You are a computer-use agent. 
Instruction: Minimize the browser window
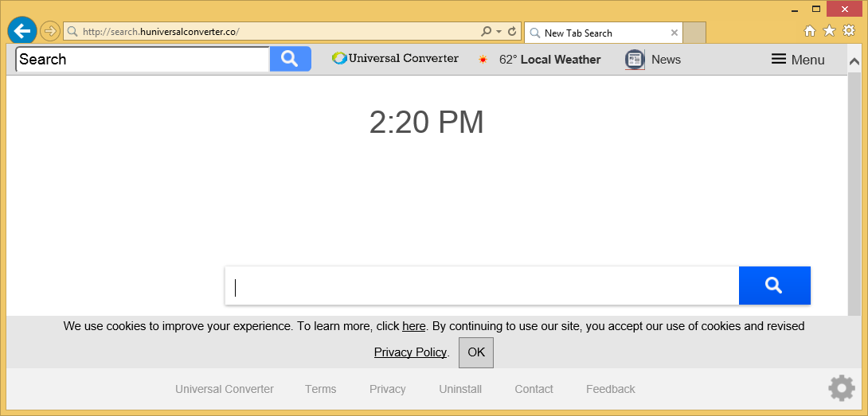(x=795, y=10)
